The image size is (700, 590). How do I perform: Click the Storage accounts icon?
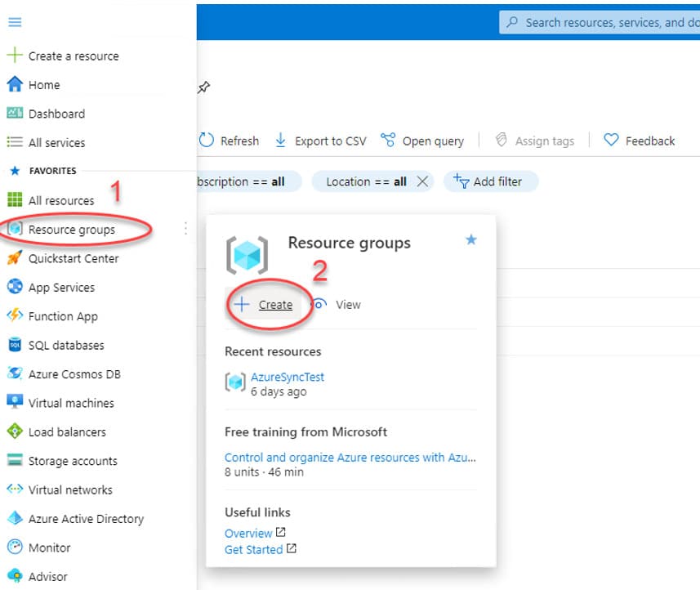click(x=15, y=459)
